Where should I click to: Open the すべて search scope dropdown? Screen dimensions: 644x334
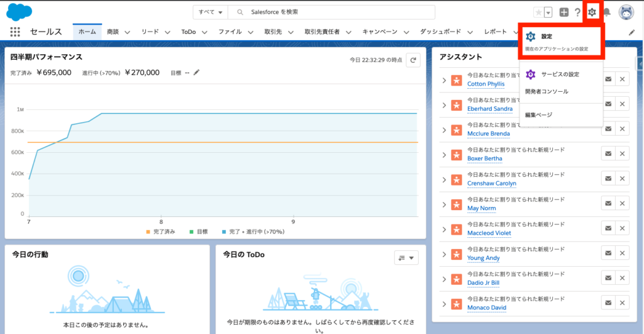pos(210,13)
